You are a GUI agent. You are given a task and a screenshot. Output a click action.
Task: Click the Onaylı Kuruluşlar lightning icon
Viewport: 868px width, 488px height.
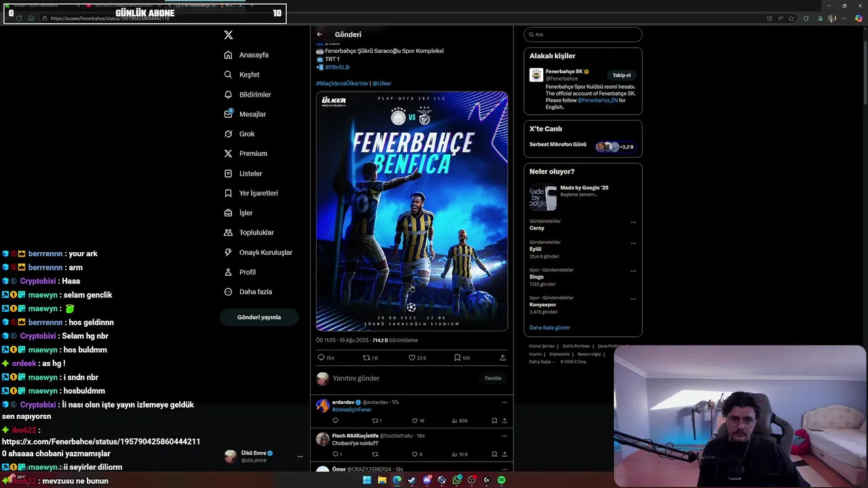(229, 252)
